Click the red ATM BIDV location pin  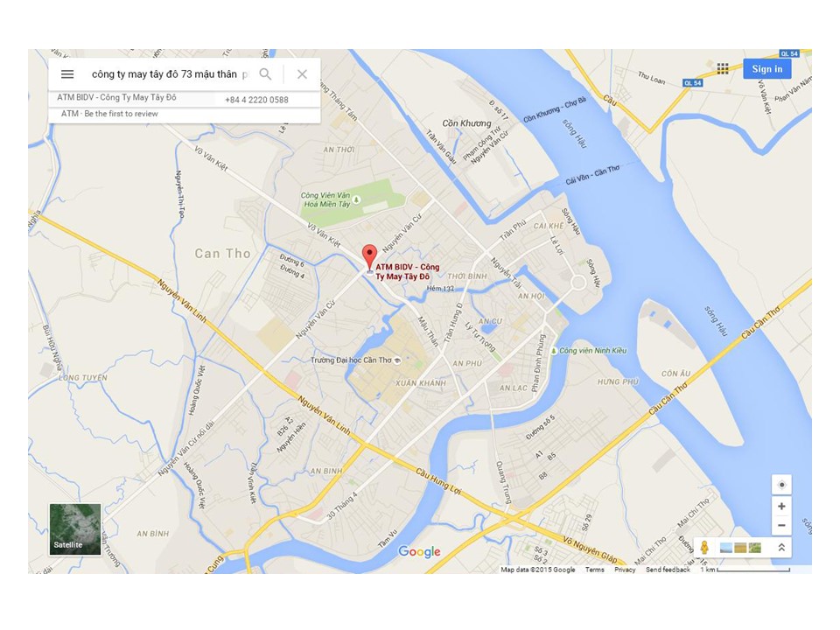[369, 259]
